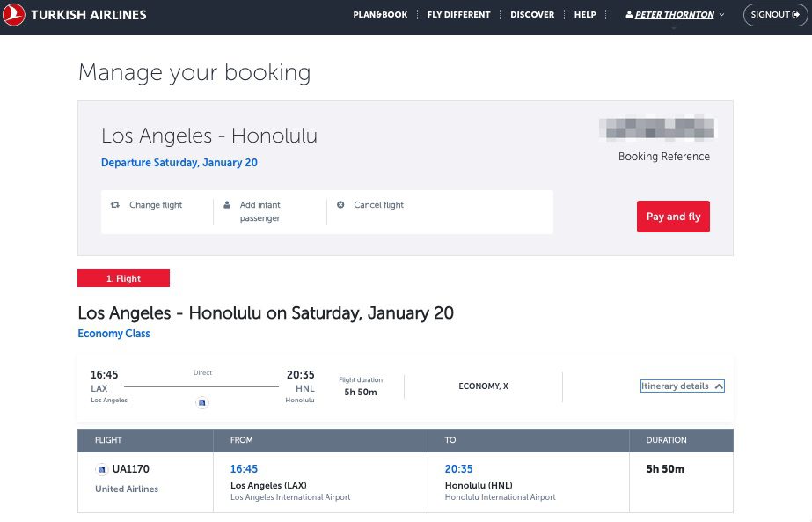Click the user profile icon beside Peter Thornton
812x522 pixels.
[x=629, y=15]
